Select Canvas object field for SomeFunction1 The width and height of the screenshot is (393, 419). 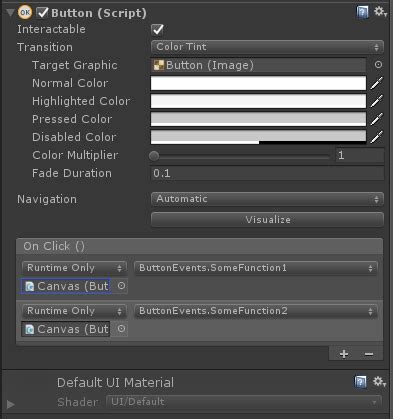pos(66,286)
